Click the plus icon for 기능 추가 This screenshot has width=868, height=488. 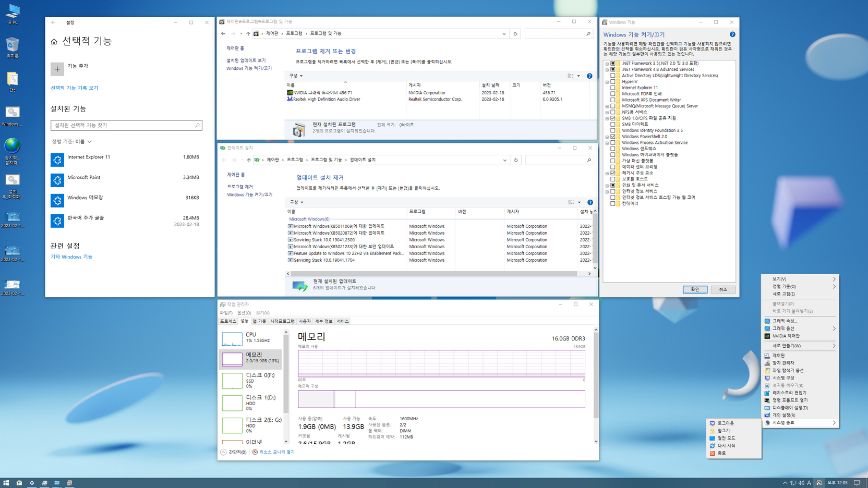pos(57,69)
